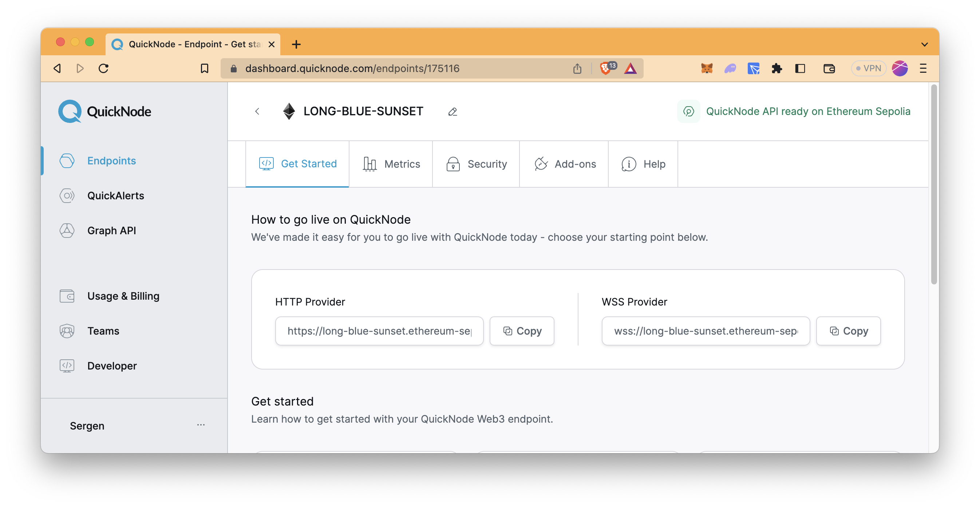Click QuickNode API ready on Ethereum Sepolia
Screen dimensions: 980x507
(808, 111)
